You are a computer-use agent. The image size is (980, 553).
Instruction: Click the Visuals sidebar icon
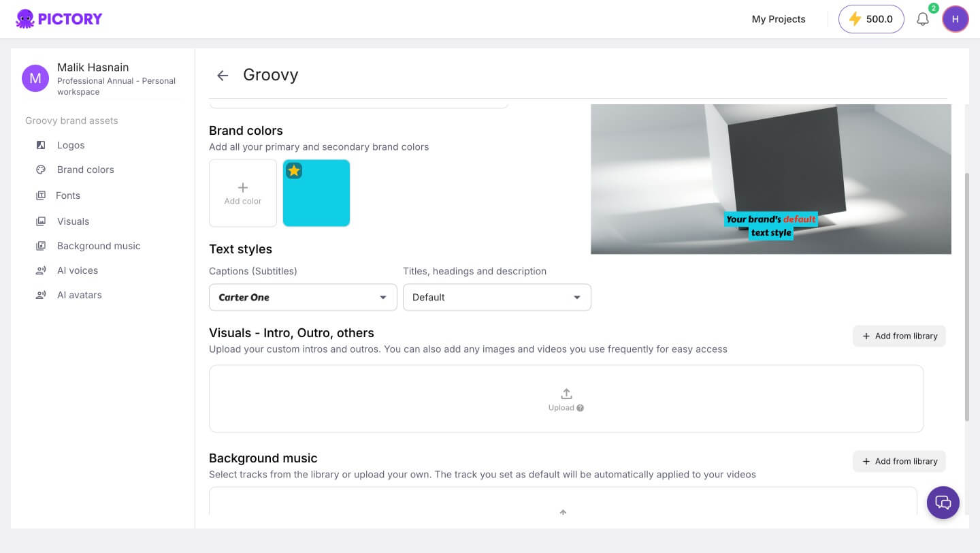point(41,221)
